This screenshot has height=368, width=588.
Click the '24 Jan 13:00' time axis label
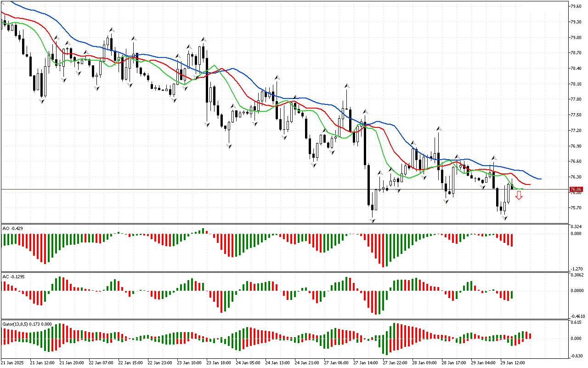click(x=277, y=363)
